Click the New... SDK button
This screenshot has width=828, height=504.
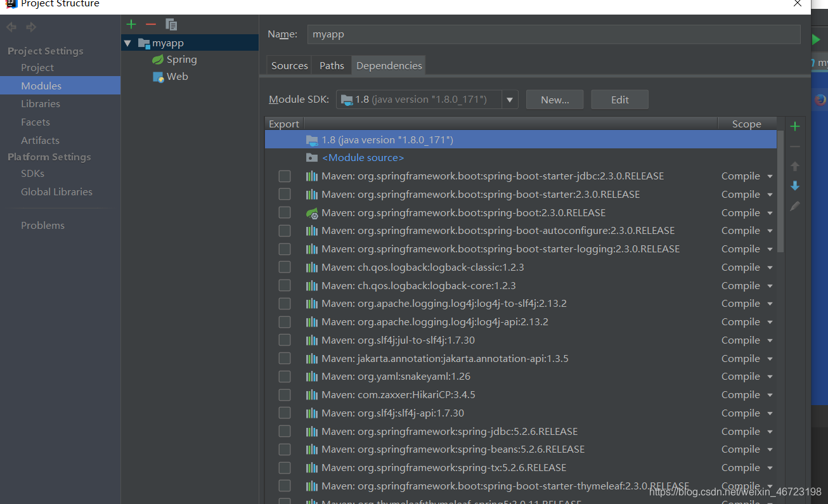(554, 99)
